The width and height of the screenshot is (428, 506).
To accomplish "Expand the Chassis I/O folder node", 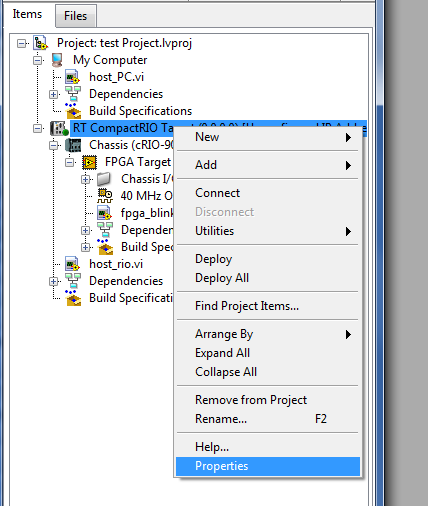I will point(86,180).
